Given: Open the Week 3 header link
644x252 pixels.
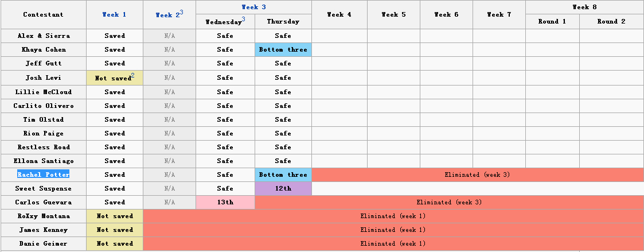Looking at the screenshot, I should pyautogui.click(x=253, y=7).
